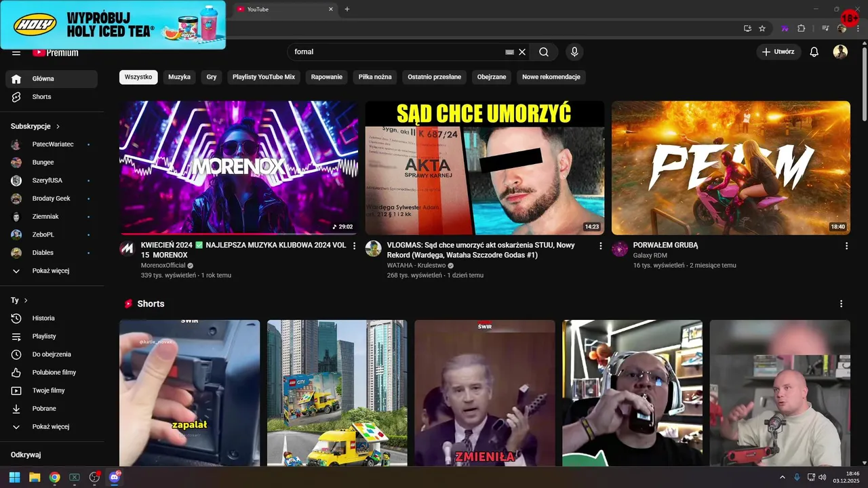Select the Piłka nożna filter chip
The image size is (868, 488).
click(x=375, y=77)
